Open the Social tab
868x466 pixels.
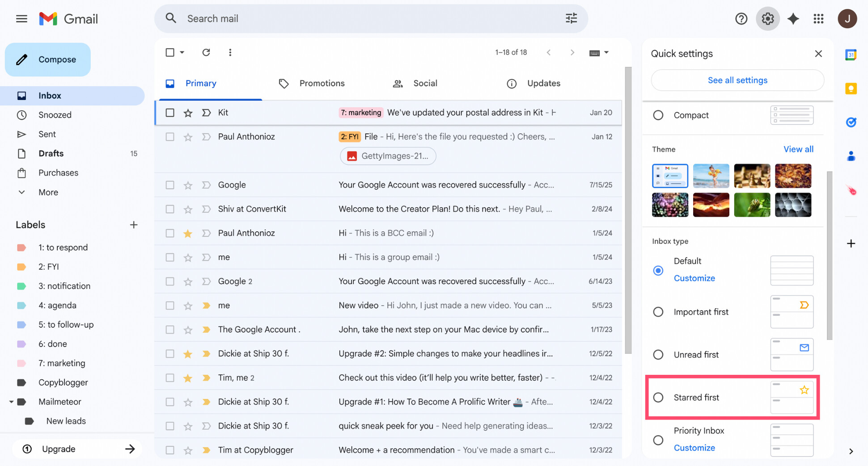tap(424, 83)
